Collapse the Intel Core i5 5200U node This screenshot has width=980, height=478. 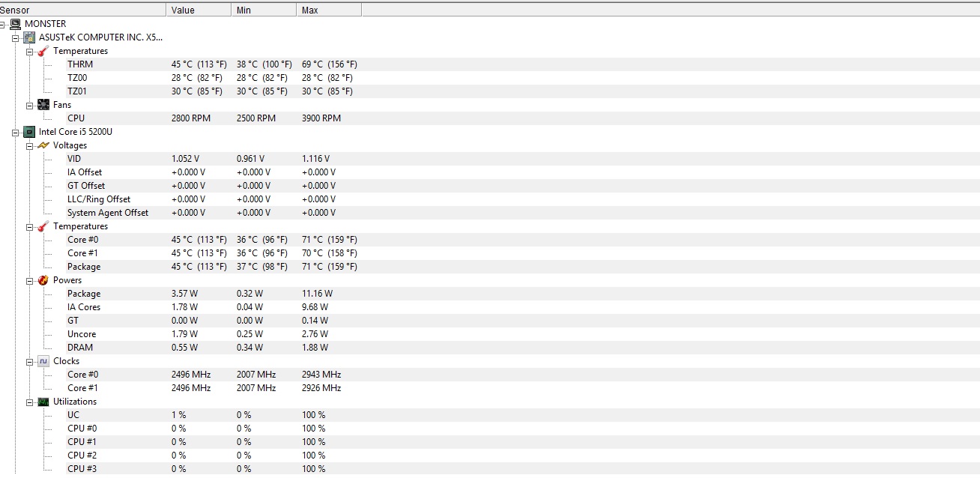16,132
